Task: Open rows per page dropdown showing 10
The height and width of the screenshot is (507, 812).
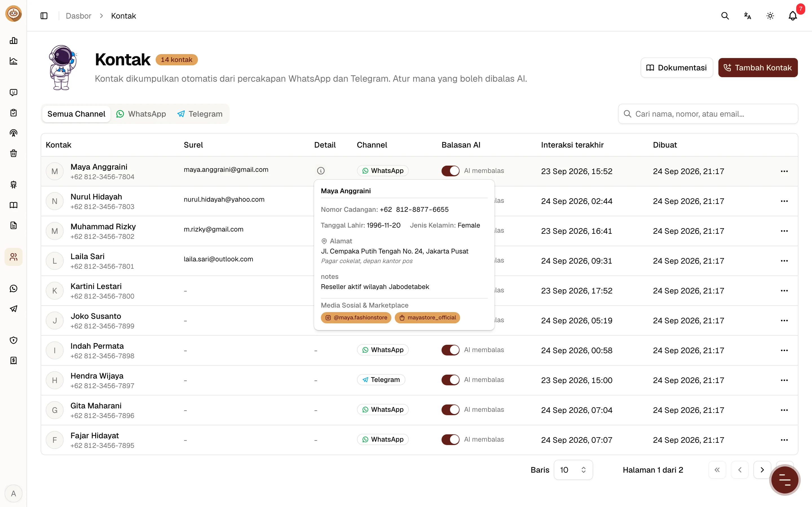Action: point(573,470)
